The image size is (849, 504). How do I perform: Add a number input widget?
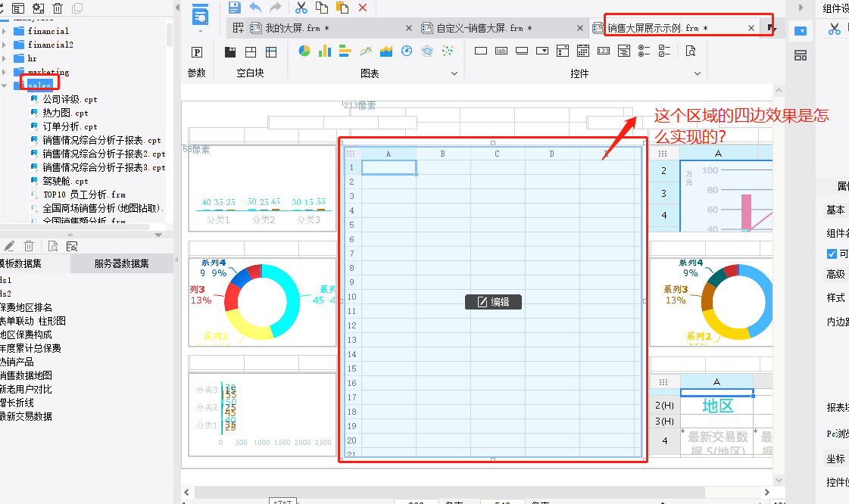click(604, 51)
